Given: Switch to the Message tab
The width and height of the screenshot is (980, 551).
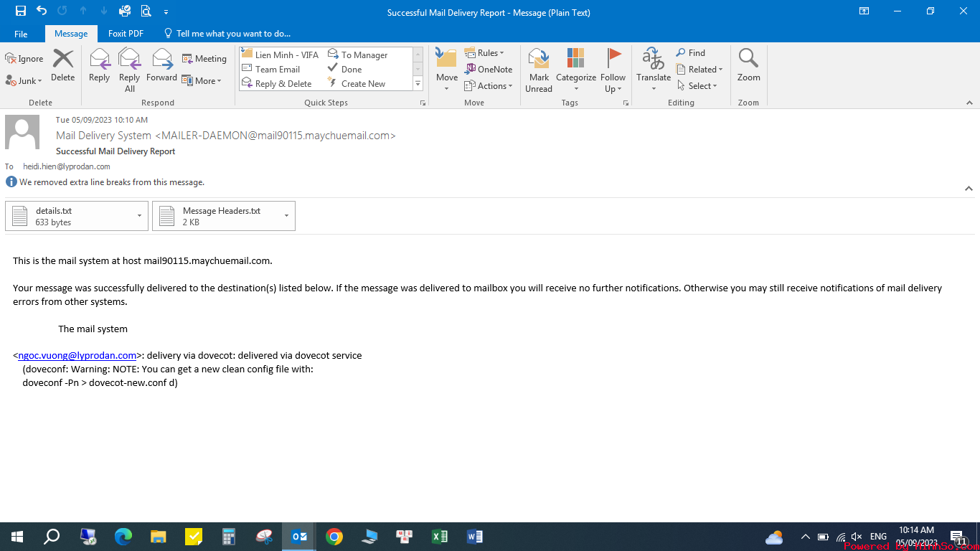Looking at the screenshot, I should 71,34.
